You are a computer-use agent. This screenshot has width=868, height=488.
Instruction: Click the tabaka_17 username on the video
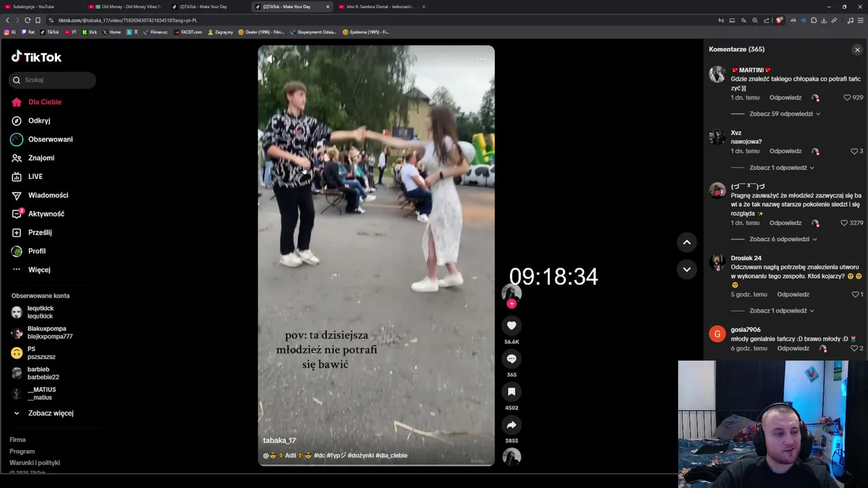coord(279,441)
